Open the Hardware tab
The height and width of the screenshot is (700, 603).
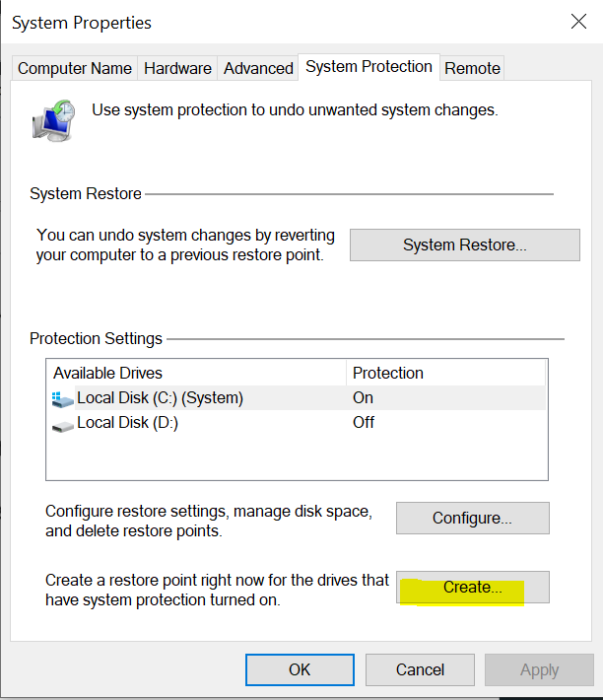(x=177, y=68)
